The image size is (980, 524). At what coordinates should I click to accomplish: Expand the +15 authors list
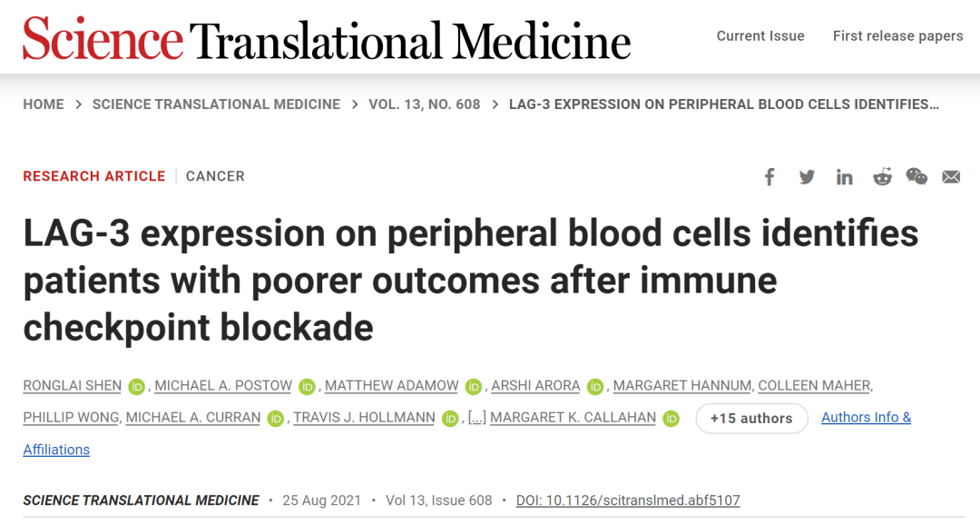[x=751, y=419]
